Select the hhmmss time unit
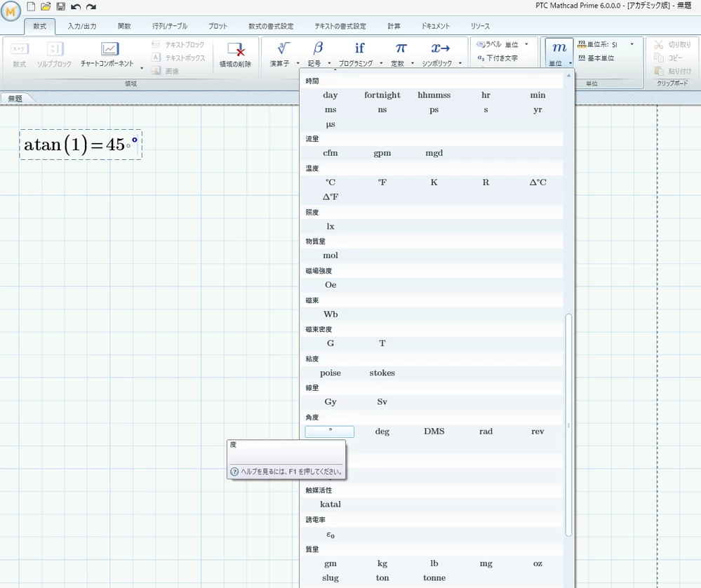 coord(434,95)
